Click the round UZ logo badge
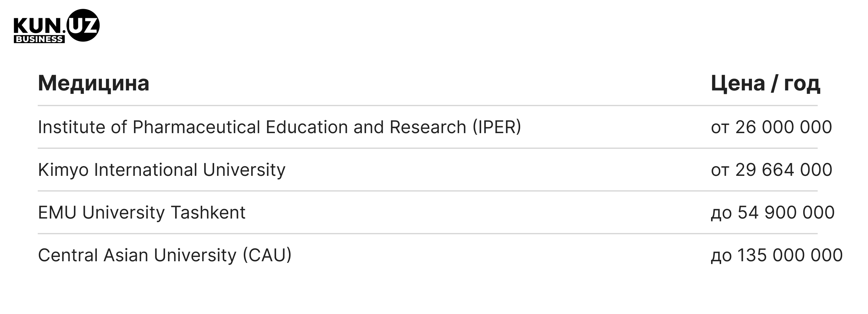 83,25
